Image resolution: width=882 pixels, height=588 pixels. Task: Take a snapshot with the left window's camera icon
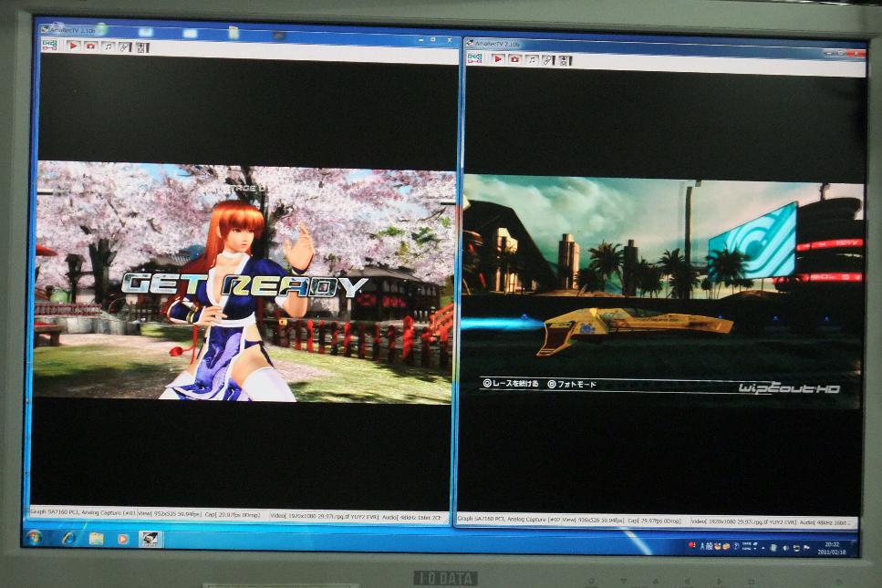pyautogui.click(x=90, y=46)
